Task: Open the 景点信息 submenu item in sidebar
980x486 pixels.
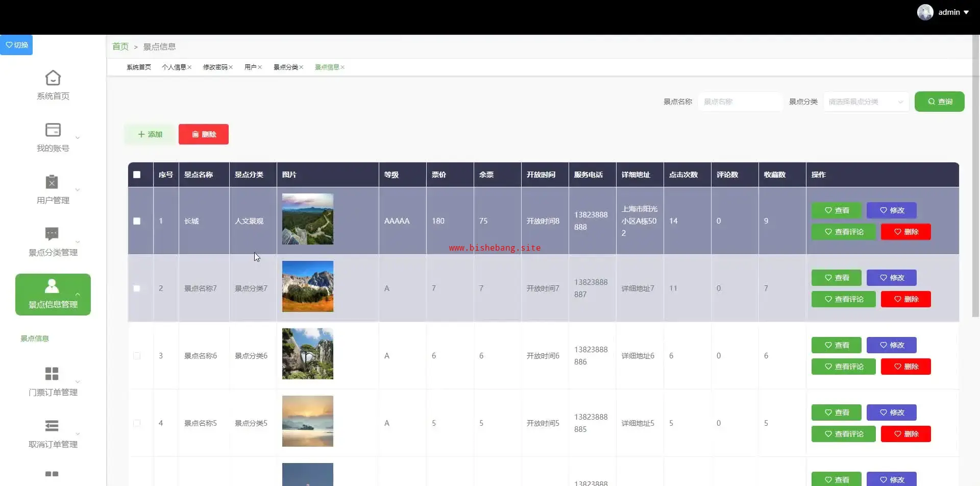Action: pos(35,338)
